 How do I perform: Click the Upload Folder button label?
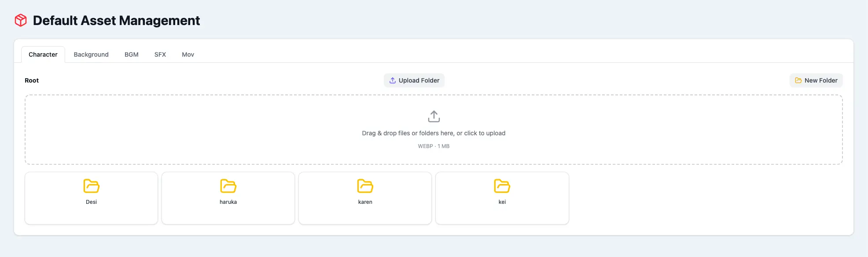coord(419,80)
